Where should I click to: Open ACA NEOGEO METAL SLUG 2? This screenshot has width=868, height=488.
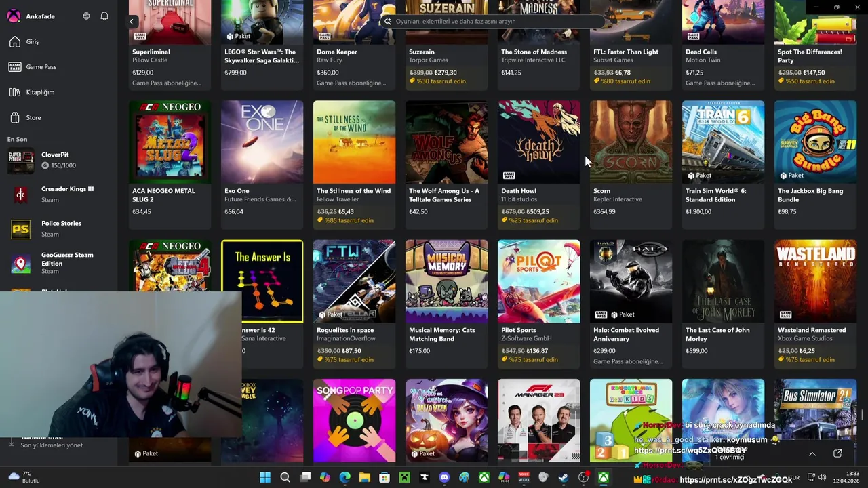(170, 165)
